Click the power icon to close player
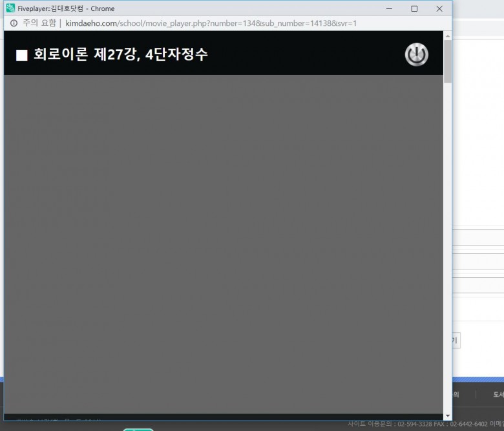 tap(416, 55)
